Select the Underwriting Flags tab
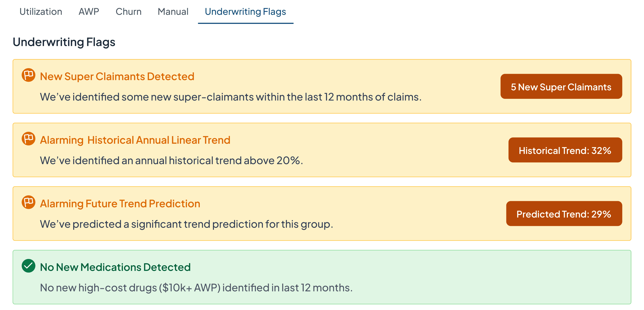Screen dimensions: 644x310 click(246, 12)
